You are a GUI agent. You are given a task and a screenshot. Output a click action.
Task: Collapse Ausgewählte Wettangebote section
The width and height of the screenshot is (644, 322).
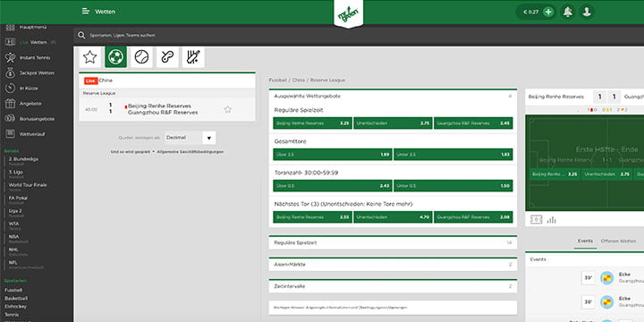(393, 96)
